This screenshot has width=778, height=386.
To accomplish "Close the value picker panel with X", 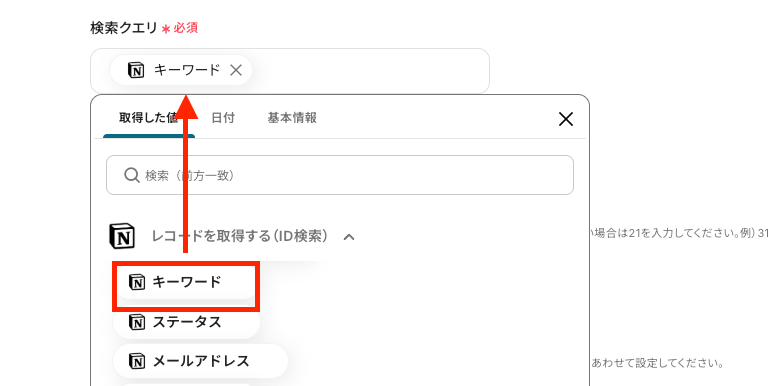I will click(x=566, y=119).
